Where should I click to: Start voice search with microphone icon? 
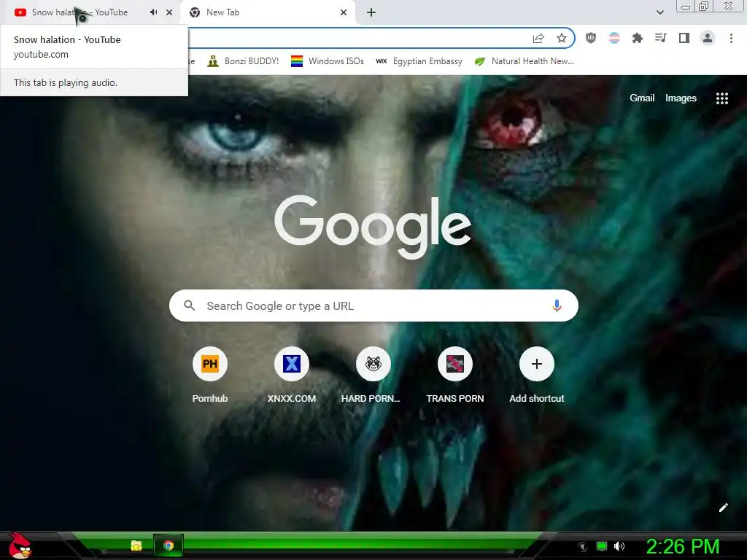click(557, 306)
